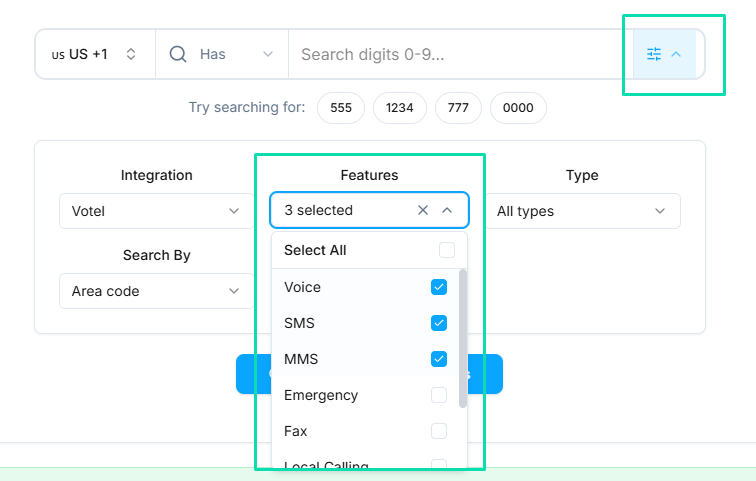Open the All types dropdown

point(581,211)
